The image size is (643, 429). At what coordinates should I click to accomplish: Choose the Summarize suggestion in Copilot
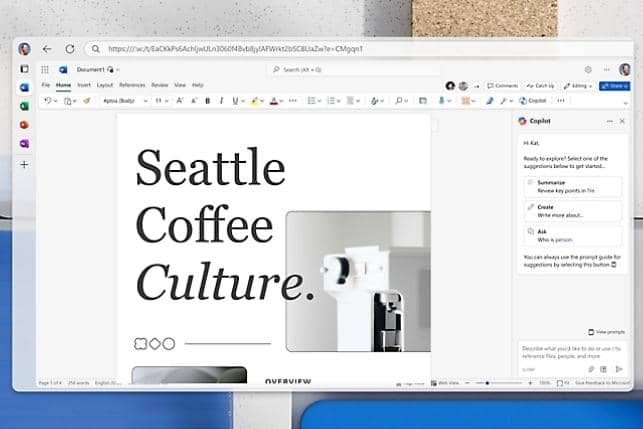tap(573, 187)
